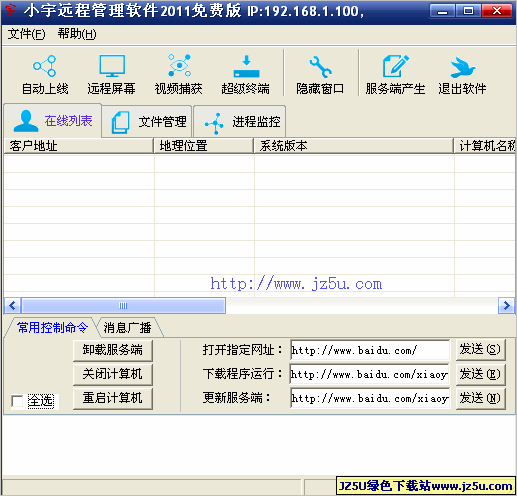Open the 帮助(H) menu
The image size is (517, 496).
77,34
